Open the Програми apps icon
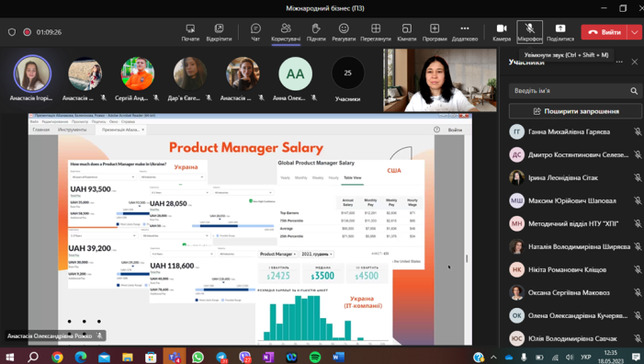The height and width of the screenshot is (364, 644). (435, 32)
